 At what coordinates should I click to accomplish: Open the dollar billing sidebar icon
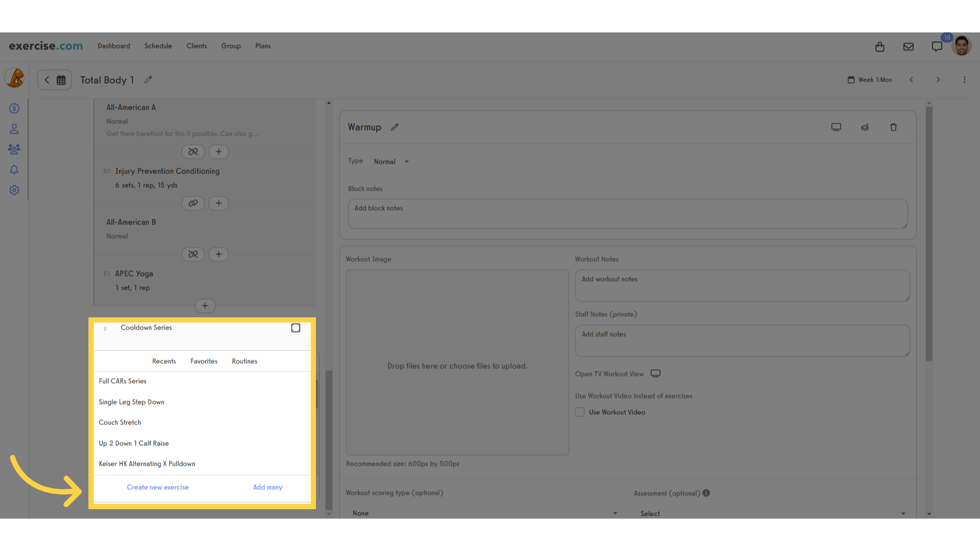coord(14,108)
